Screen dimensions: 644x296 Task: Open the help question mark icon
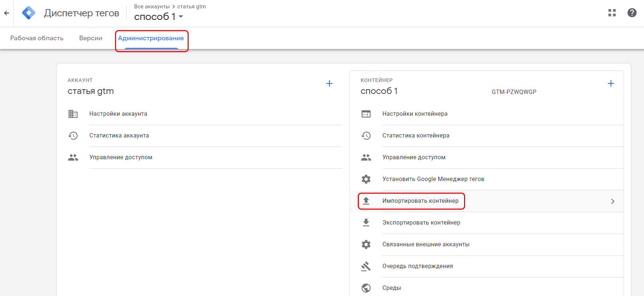[632, 13]
